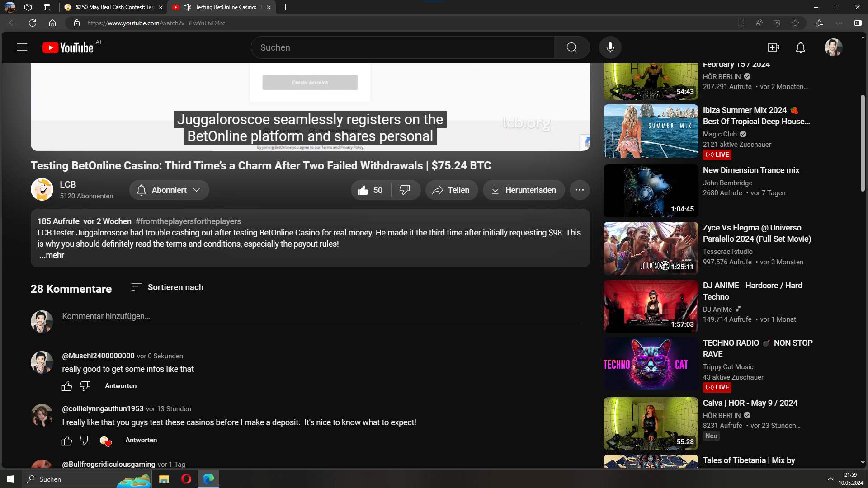Toggle Edge sidebar button
Screen dimensions: 868x488
click(x=858, y=23)
